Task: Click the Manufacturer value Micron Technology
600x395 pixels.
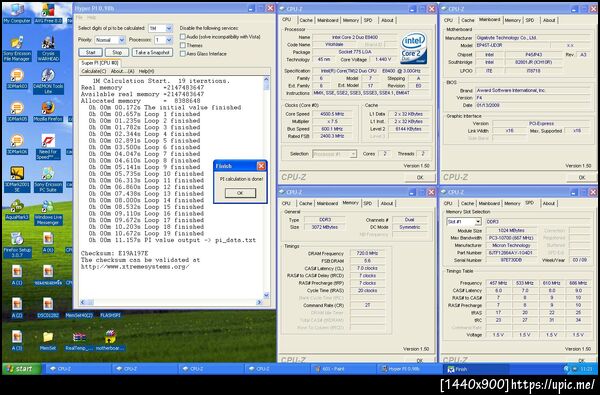Action: pos(512,245)
